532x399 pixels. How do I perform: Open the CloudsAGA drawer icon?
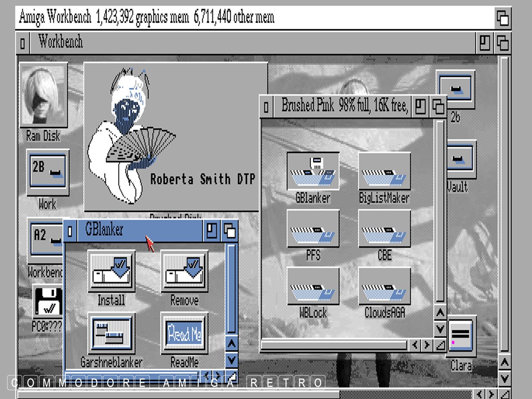click(x=384, y=286)
